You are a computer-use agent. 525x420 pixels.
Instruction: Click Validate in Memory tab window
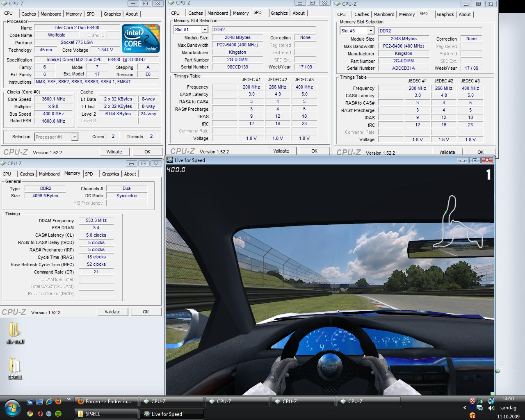[112, 312]
